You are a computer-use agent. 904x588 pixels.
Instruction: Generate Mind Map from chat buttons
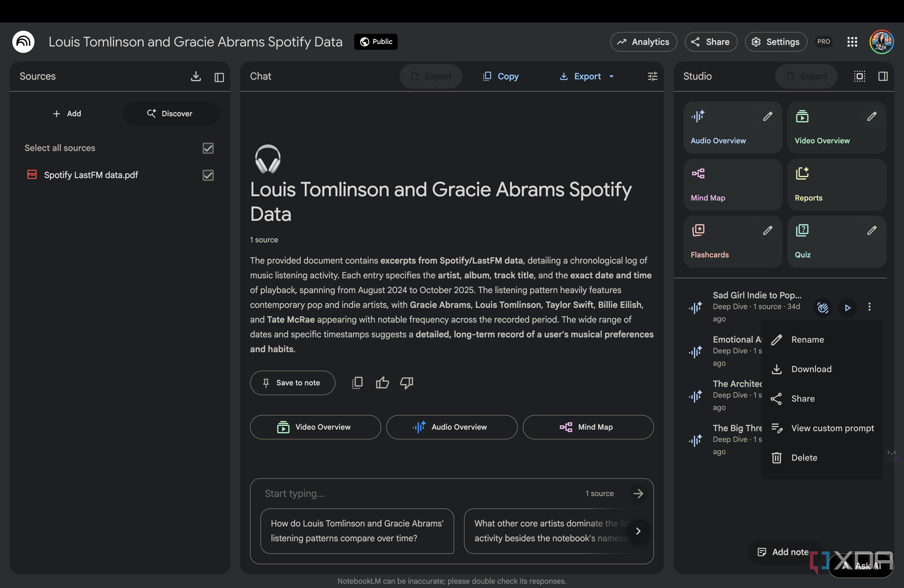[x=588, y=427]
